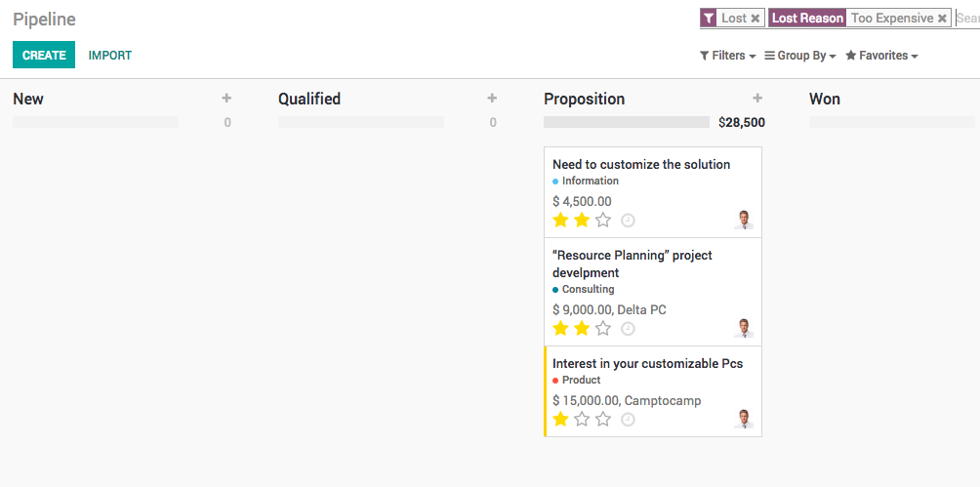Set second star on customizable Pcs card

tap(582, 420)
